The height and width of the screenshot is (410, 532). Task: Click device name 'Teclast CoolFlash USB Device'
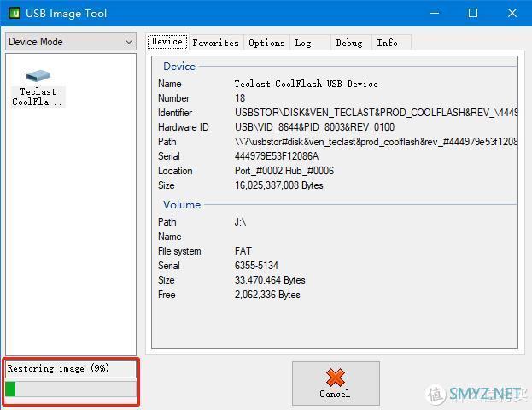pyautogui.click(x=306, y=84)
